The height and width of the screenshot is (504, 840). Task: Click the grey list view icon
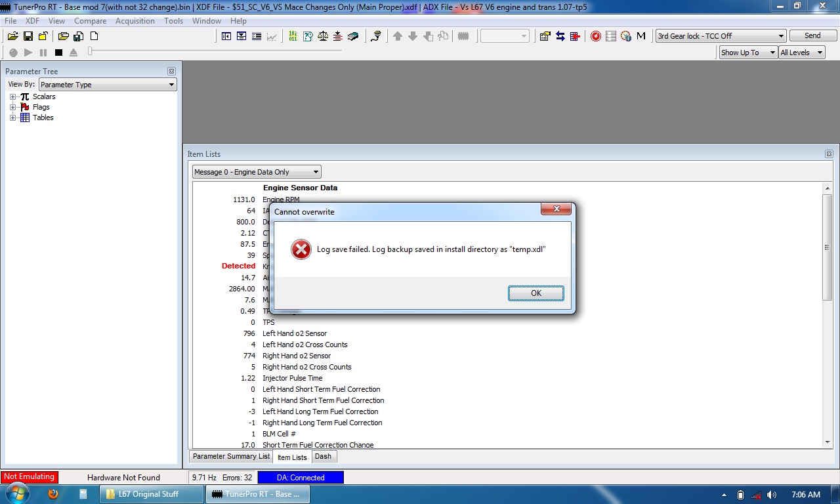pos(611,36)
